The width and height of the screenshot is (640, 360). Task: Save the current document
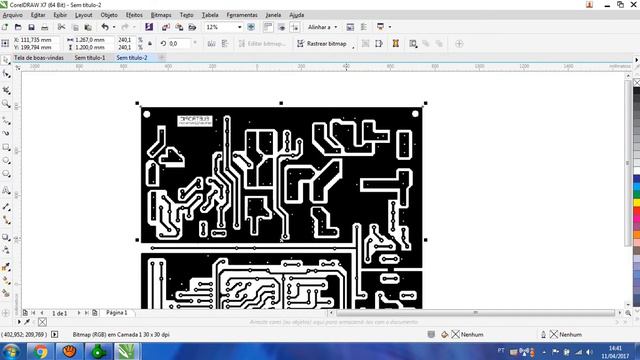[x=31, y=27]
